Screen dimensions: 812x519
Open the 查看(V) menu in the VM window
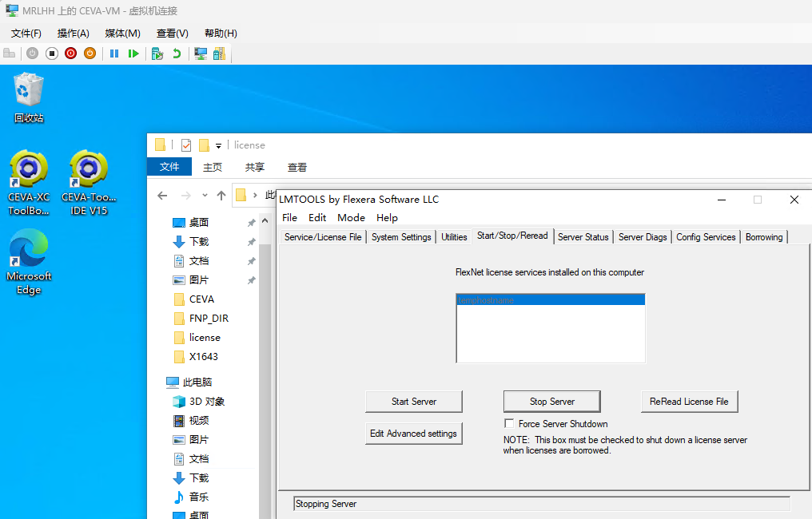coord(173,33)
